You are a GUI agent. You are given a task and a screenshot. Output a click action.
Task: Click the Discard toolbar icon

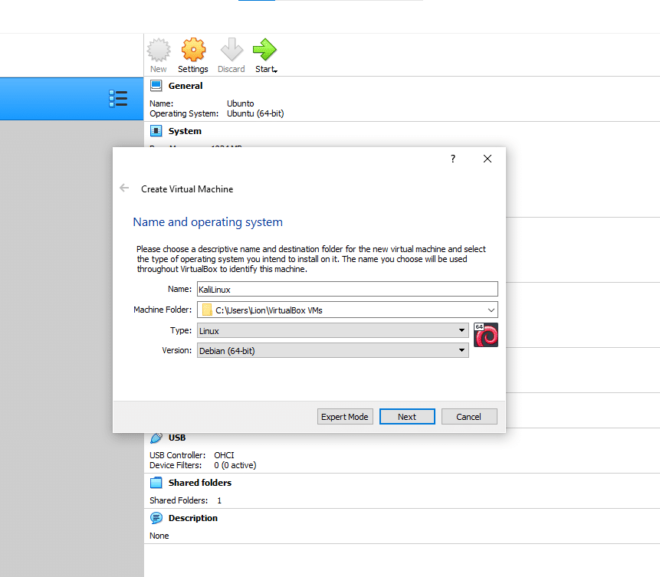coord(232,50)
